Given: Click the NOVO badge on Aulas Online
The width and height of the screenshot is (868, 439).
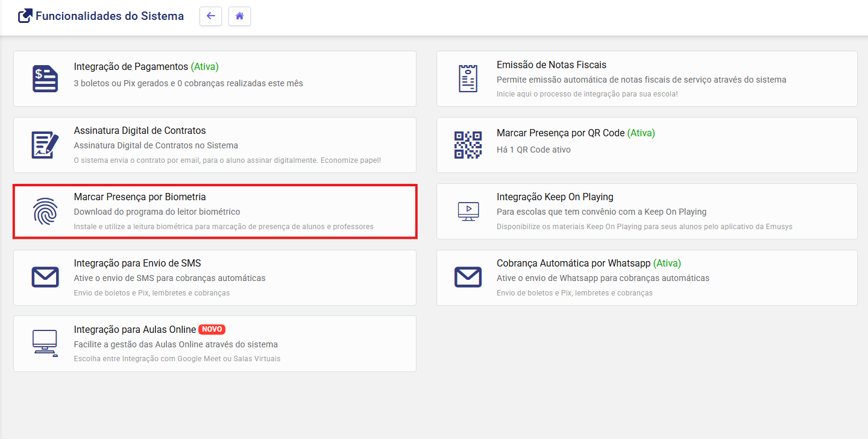Looking at the screenshot, I should click(212, 329).
